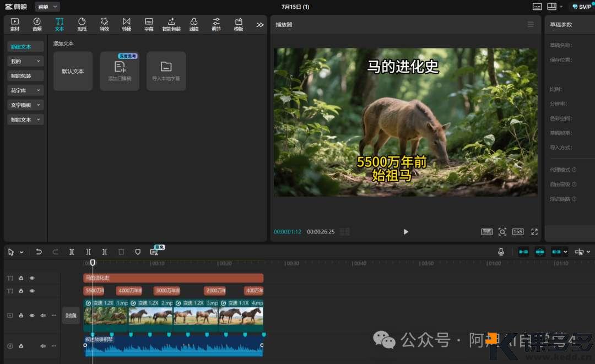
Task: Lock the 5500万年 text track
Action: point(21,291)
